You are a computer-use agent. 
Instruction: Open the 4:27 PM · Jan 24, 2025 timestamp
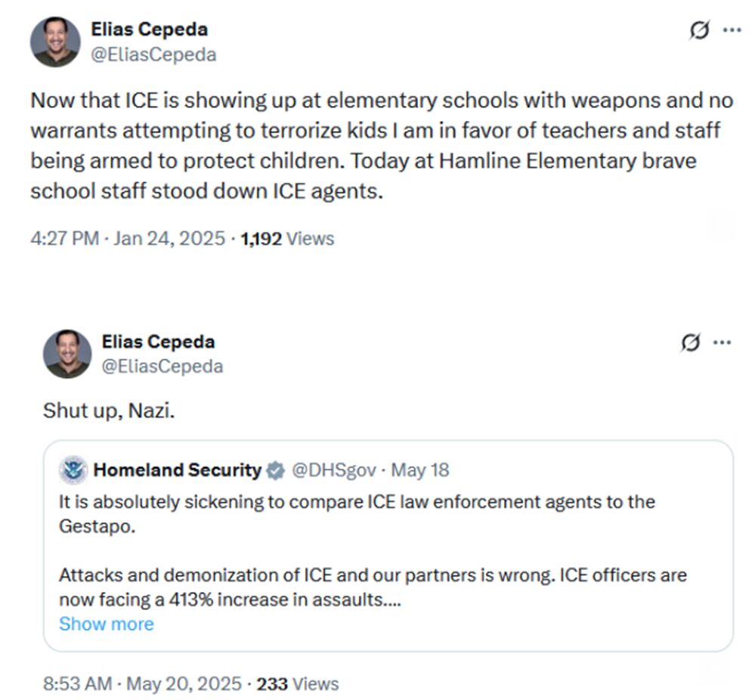pos(128,239)
